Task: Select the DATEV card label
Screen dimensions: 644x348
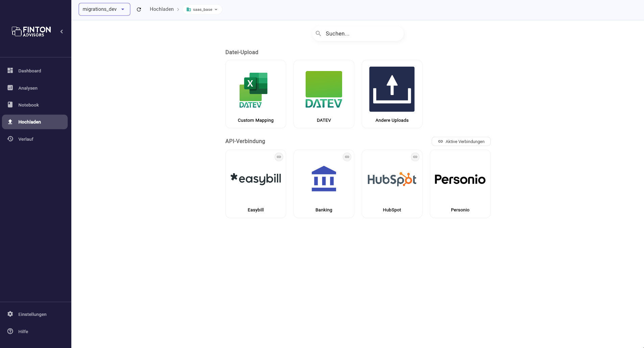Action: 324,120
